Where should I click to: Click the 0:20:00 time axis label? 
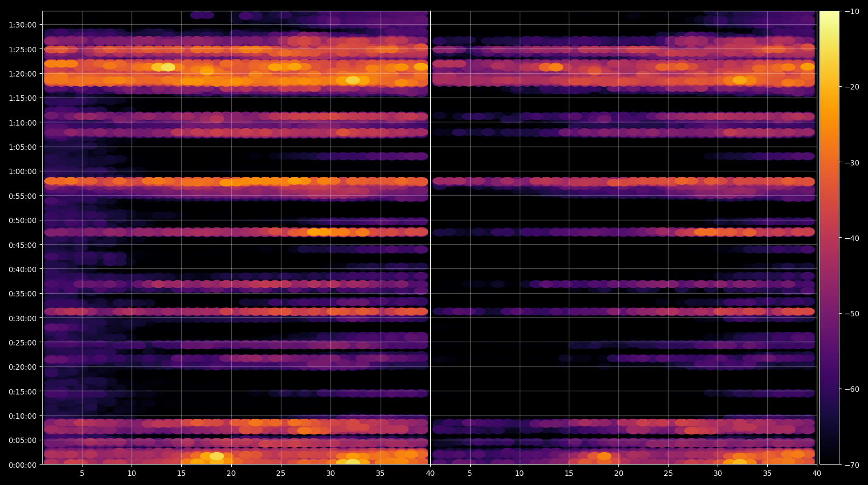pyautogui.click(x=23, y=367)
